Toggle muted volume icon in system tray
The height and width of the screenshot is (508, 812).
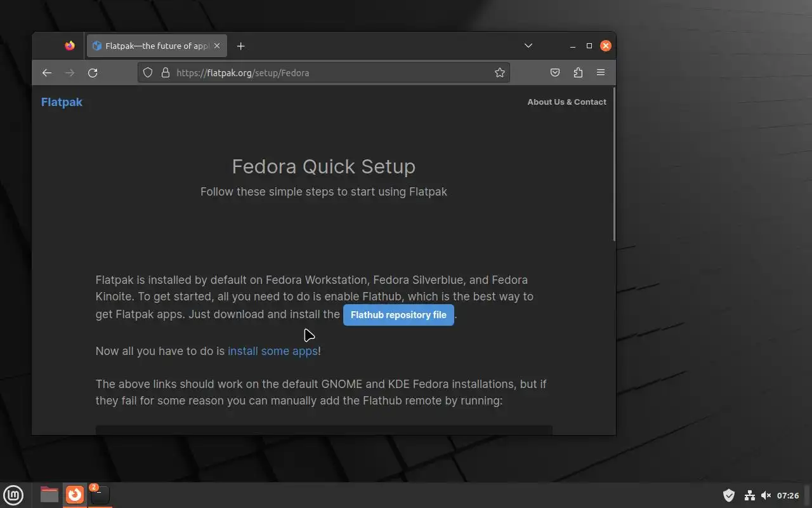(766, 495)
